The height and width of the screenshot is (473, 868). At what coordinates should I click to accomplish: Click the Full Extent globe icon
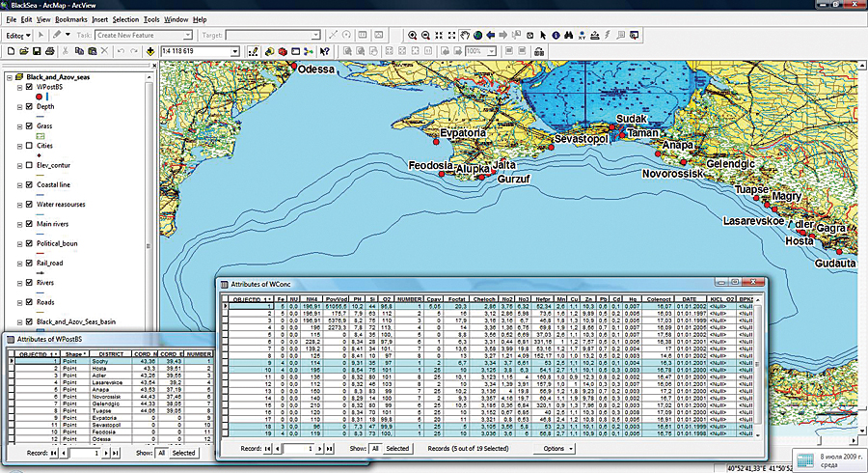coord(479,36)
